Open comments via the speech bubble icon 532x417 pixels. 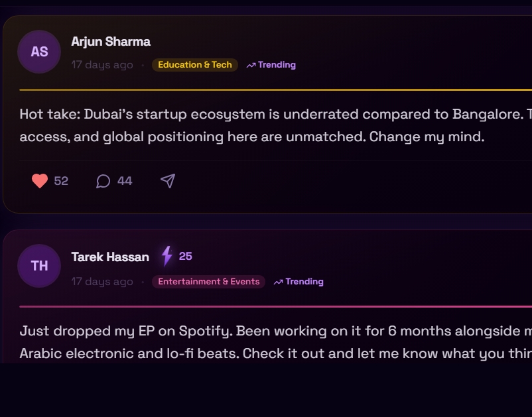pyautogui.click(x=103, y=181)
